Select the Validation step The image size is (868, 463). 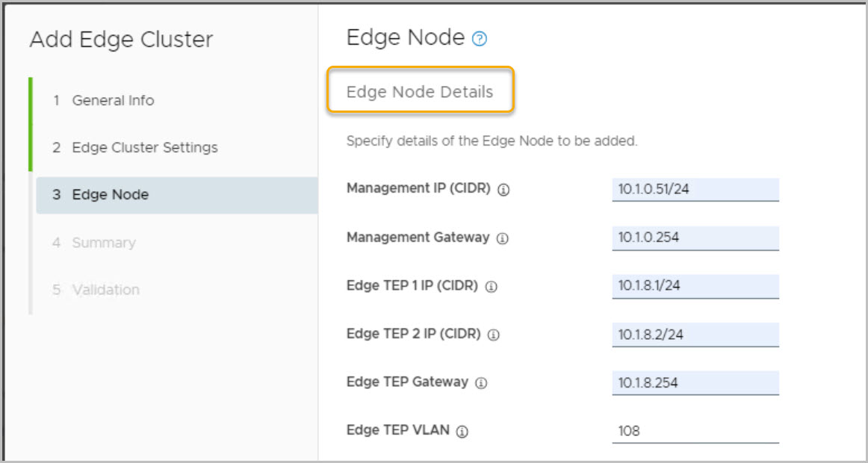pyautogui.click(x=105, y=290)
